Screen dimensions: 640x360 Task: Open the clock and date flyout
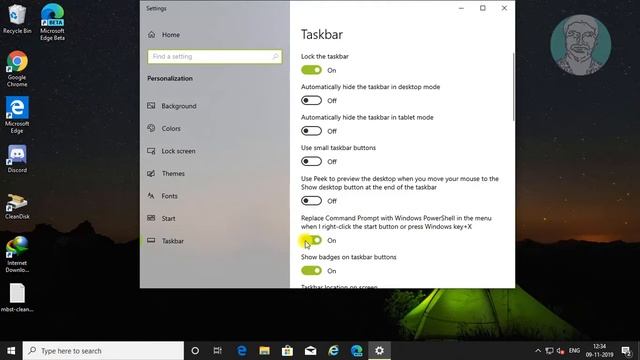[599, 351]
